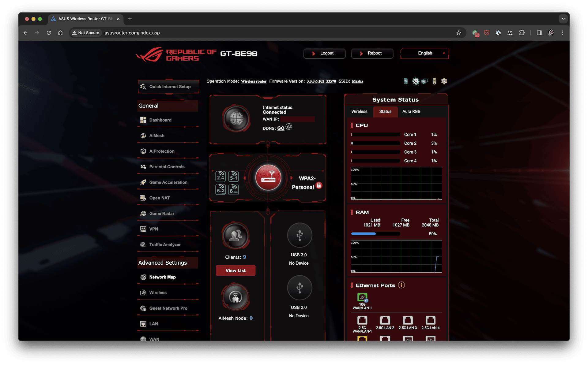Switch to the Wireless tab

(x=360, y=111)
